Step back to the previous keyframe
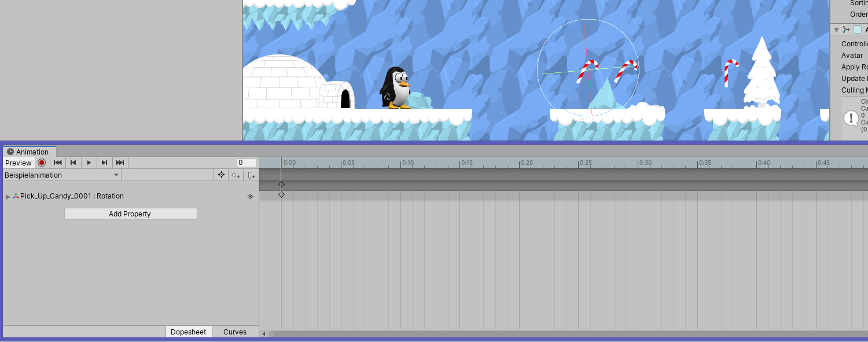 click(x=73, y=163)
